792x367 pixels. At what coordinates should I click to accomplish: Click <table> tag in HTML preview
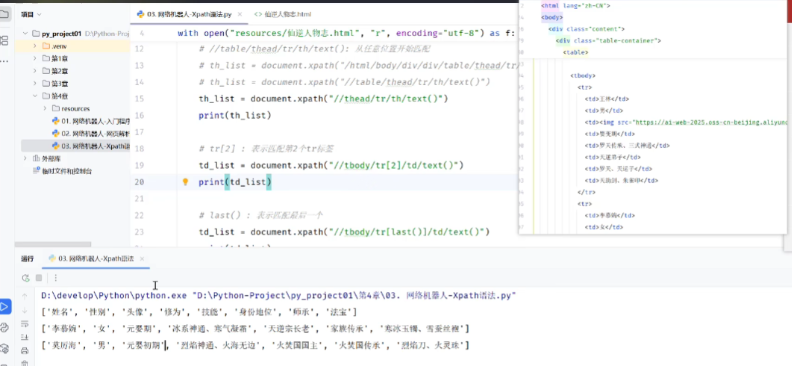tap(575, 52)
